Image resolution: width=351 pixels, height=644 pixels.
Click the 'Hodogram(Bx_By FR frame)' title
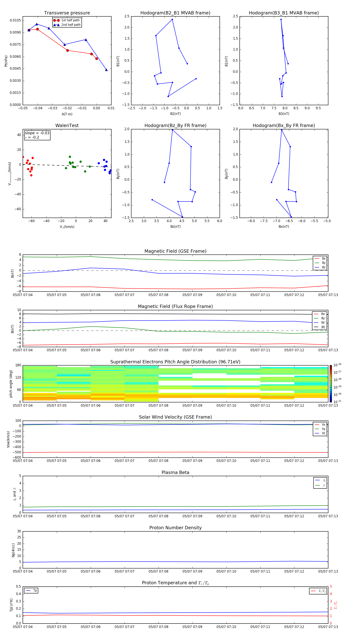[284, 125]
